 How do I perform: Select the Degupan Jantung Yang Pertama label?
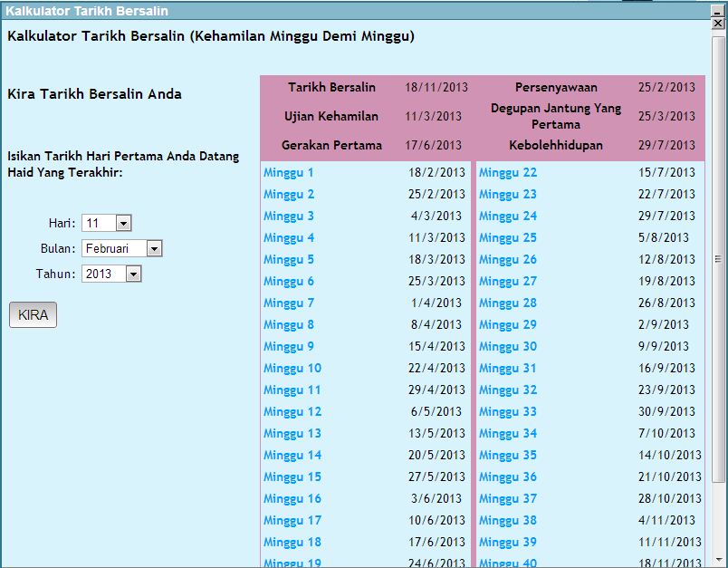pyautogui.click(x=556, y=116)
